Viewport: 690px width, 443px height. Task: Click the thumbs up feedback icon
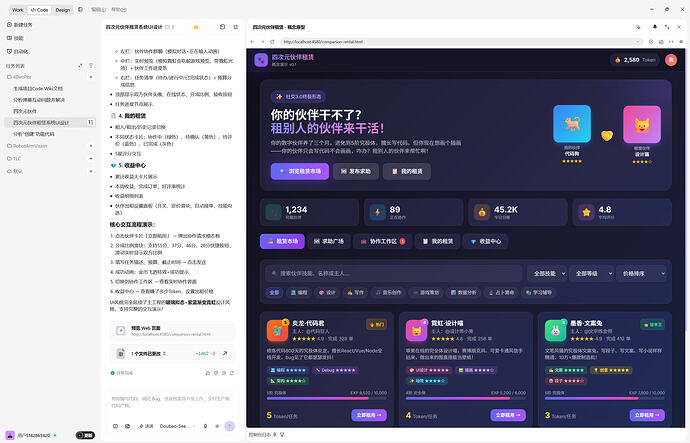(x=208, y=373)
